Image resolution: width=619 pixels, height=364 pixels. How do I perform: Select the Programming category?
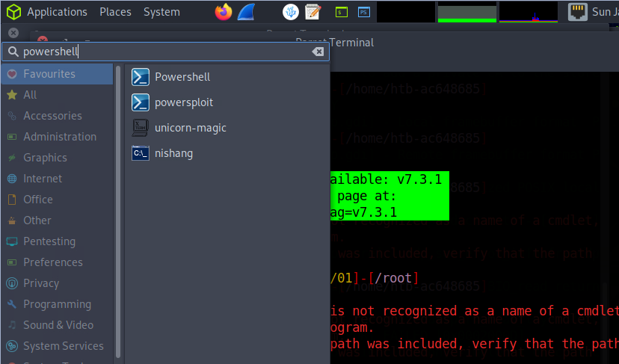58,304
